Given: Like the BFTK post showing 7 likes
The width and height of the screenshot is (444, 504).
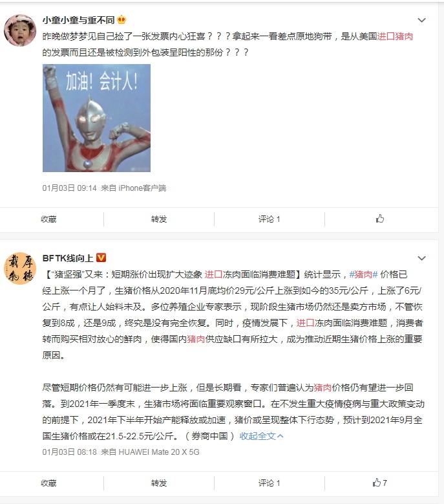Looking at the screenshot, I should pyautogui.click(x=380, y=483).
